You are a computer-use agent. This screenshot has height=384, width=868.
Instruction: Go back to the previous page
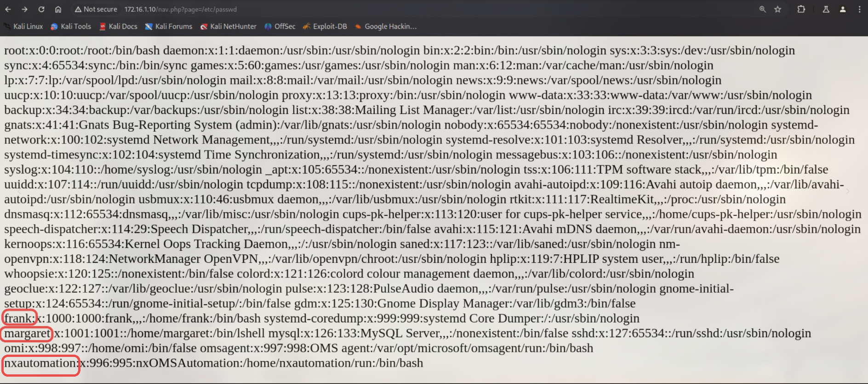pyautogui.click(x=9, y=9)
